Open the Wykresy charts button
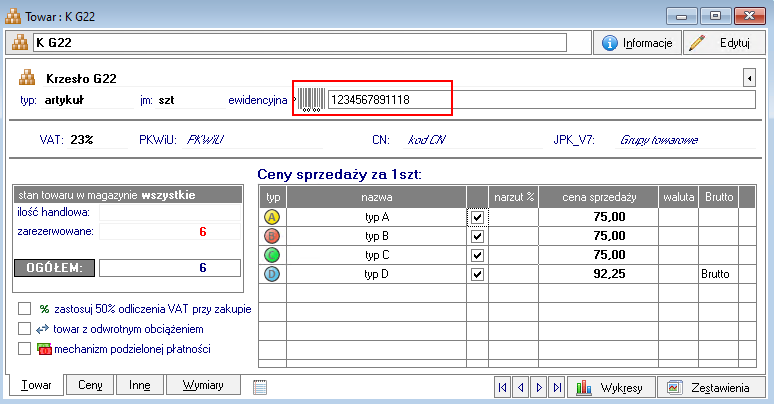Viewport: 774px width, 404px height. pyautogui.click(x=616, y=386)
